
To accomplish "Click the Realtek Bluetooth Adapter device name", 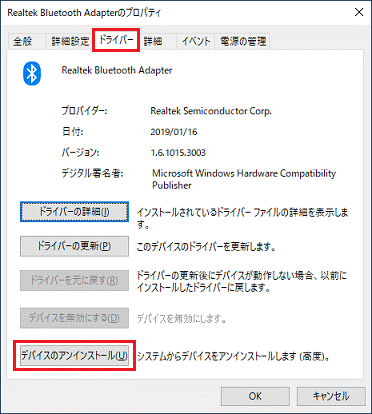I will tap(117, 71).
